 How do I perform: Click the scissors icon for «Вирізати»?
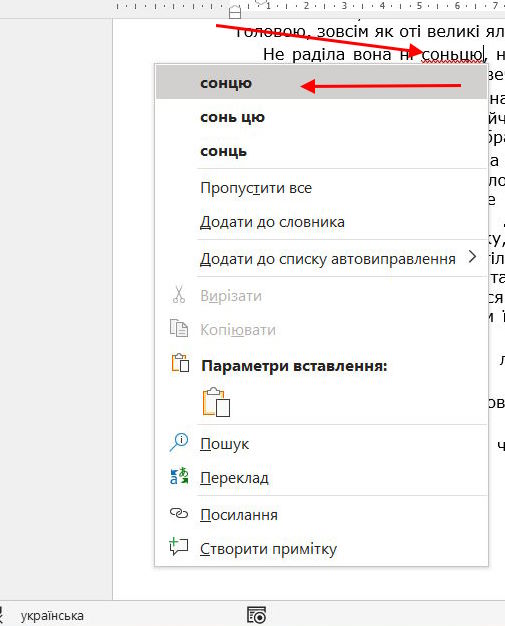coord(178,295)
